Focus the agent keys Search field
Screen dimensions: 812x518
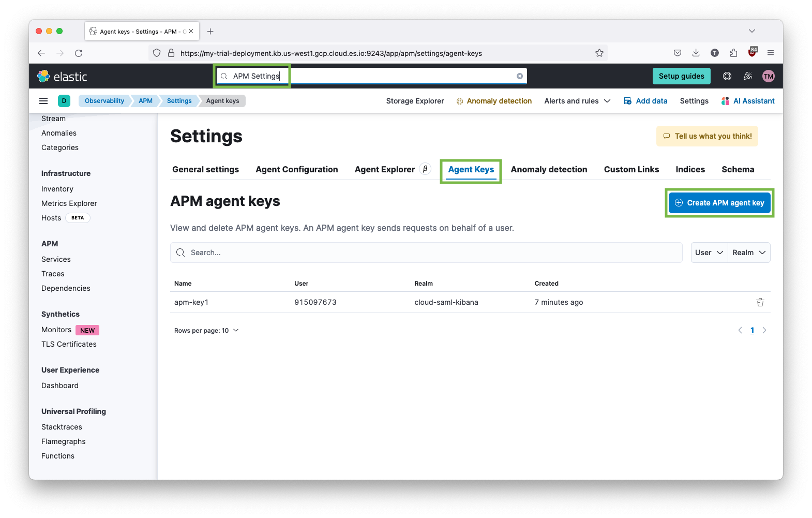pos(426,253)
